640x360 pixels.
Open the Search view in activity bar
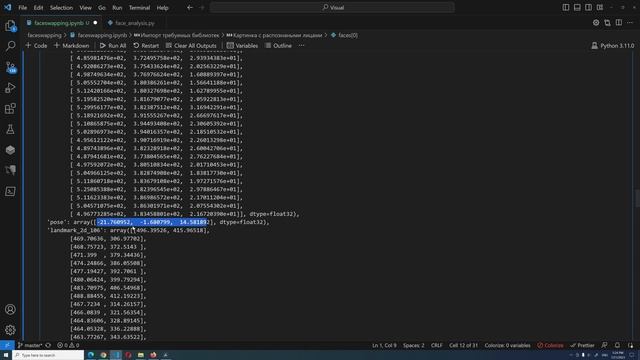coord(10,46)
